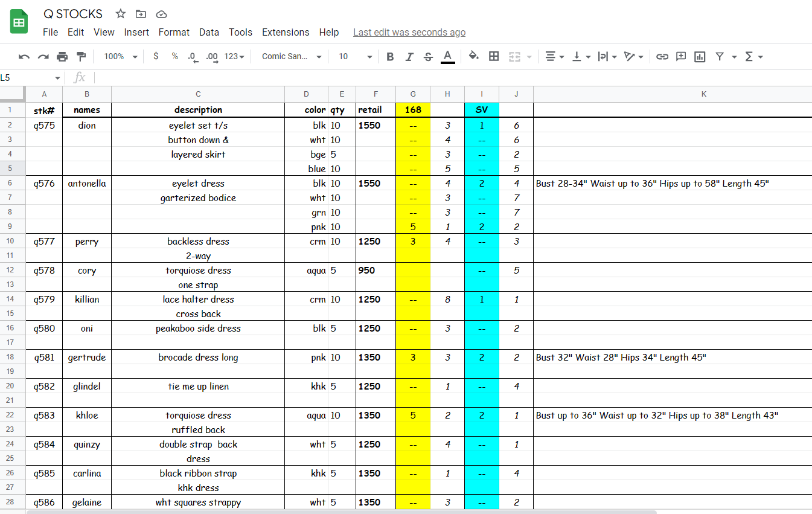Redo the last undone action
Viewport: 812px width, 514px height.
[43, 57]
